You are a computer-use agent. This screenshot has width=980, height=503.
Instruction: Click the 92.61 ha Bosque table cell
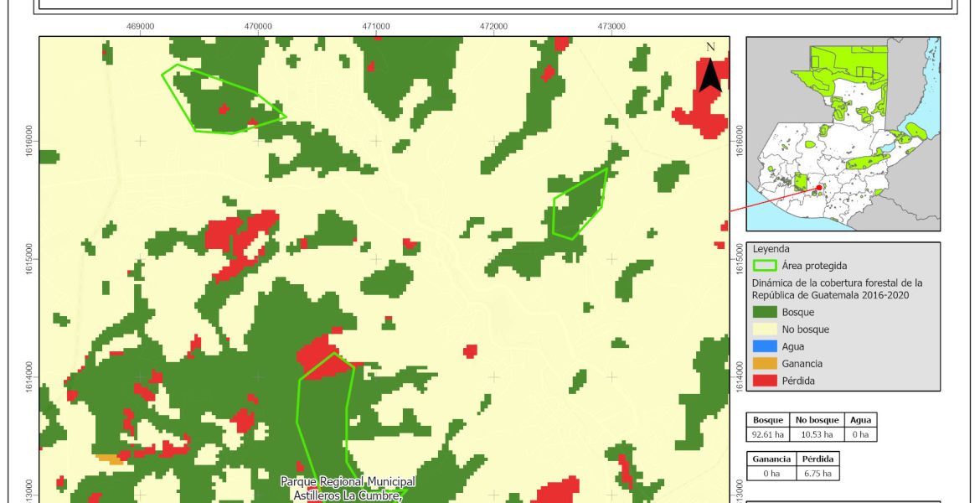(x=768, y=434)
